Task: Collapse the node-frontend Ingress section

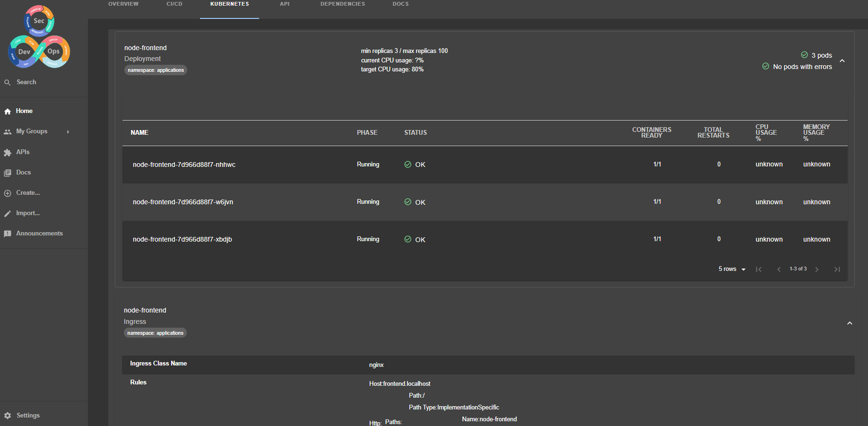Action: [850, 323]
